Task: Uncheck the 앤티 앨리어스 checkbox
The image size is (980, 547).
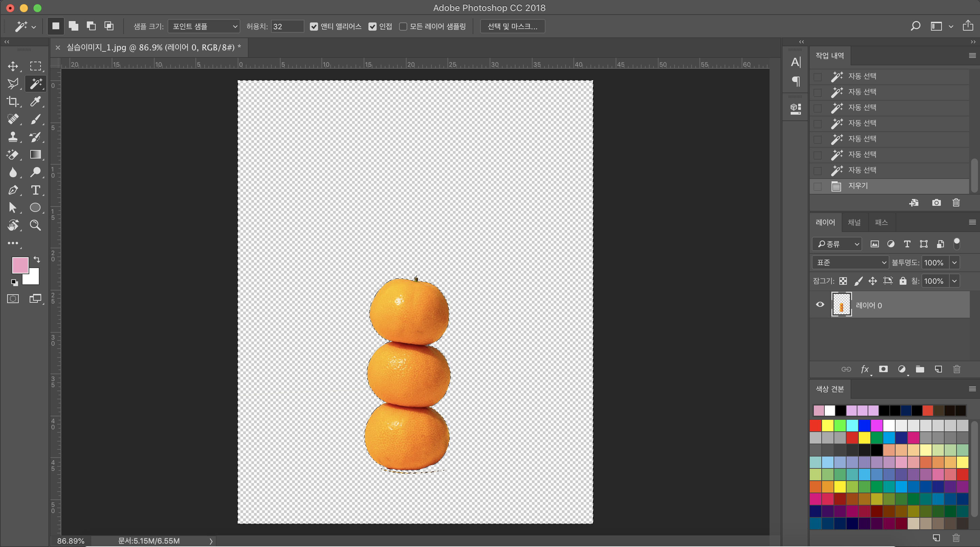Action: pos(314,27)
